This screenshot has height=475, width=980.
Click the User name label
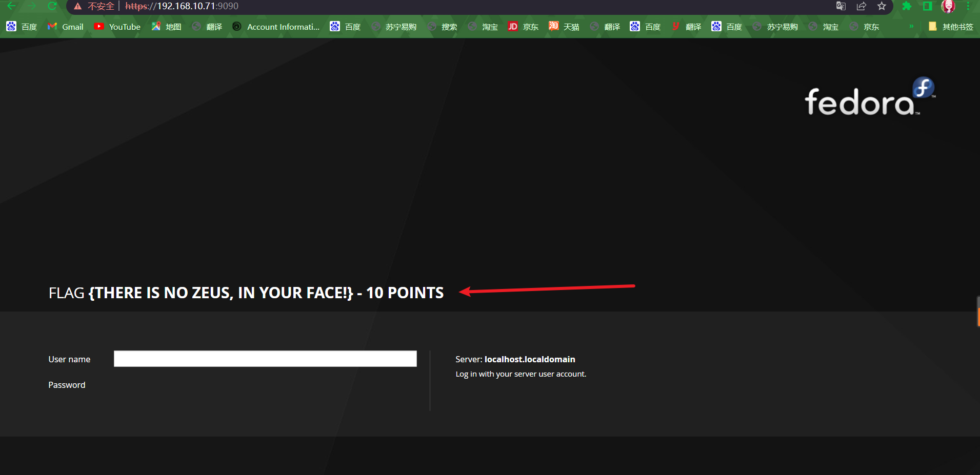tap(69, 359)
